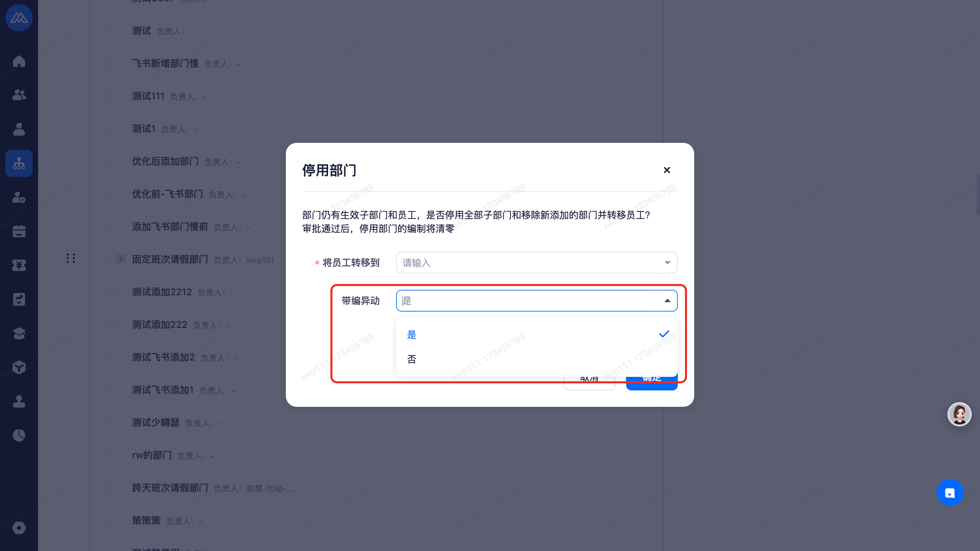980x551 pixels.
Task: Select option 是 in dropdown list
Action: (412, 335)
